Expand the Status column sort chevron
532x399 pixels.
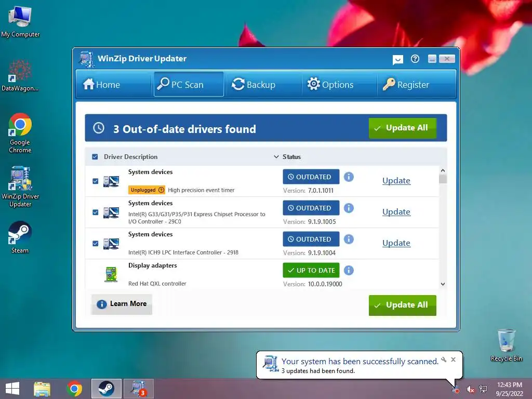click(x=276, y=157)
